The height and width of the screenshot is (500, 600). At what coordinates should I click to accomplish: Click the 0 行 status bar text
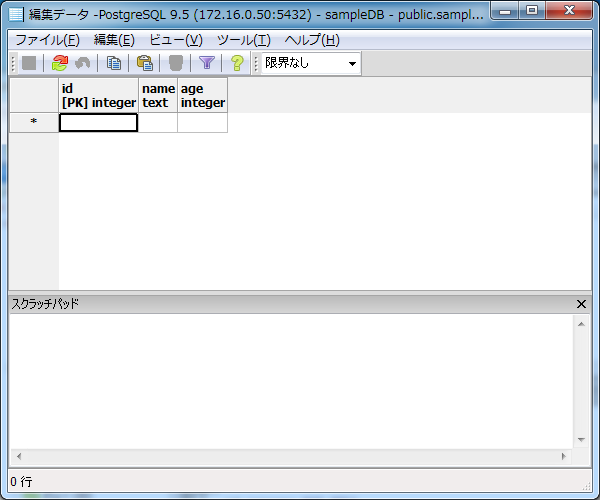(x=21, y=482)
